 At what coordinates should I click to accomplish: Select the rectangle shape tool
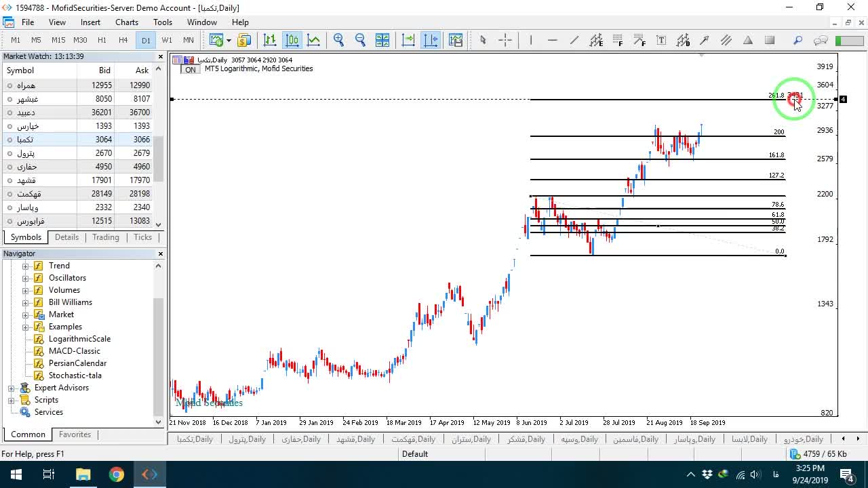click(x=770, y=40)
